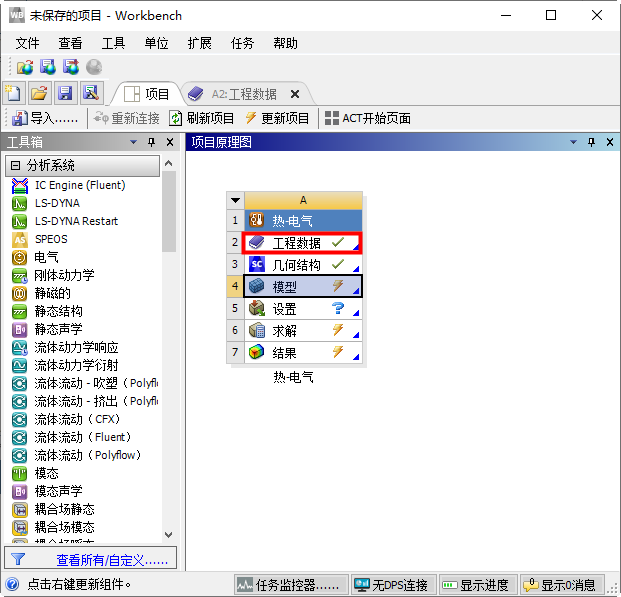Close the 工具箱 panel
621x597 pixels.
pos(170,142)
